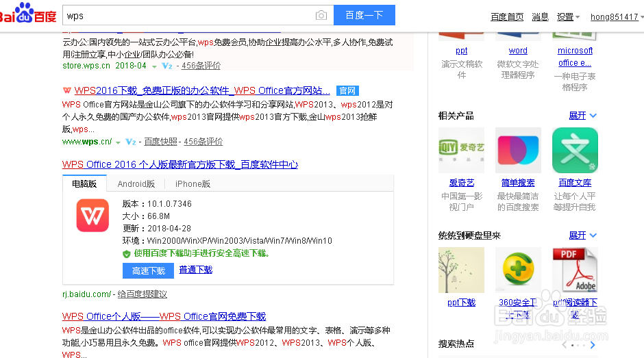Click V2 badge next to store.wps.cn

[x=166, y=66]
